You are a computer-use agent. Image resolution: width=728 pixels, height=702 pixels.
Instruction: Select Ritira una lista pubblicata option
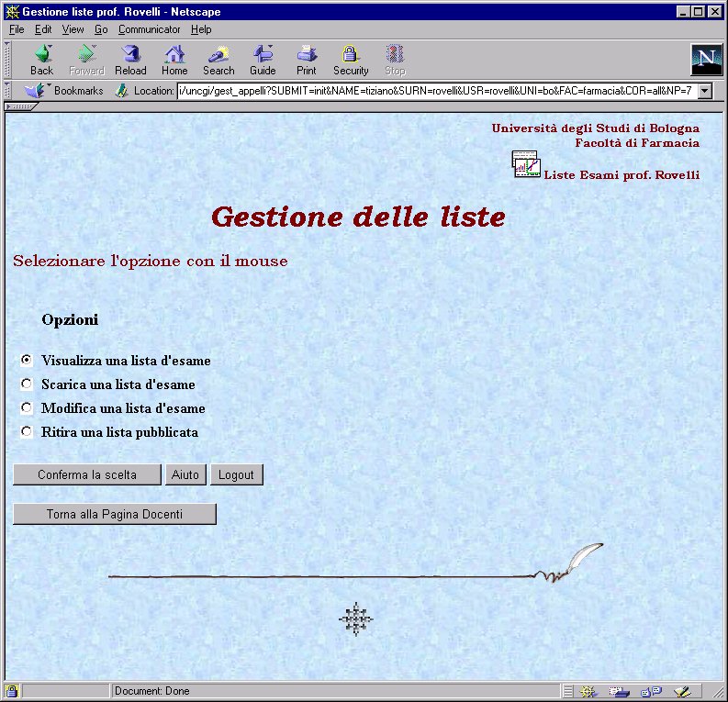[27, 431]
